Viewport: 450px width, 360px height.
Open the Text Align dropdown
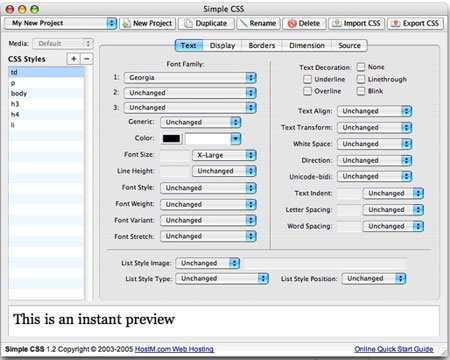[375, 111]
